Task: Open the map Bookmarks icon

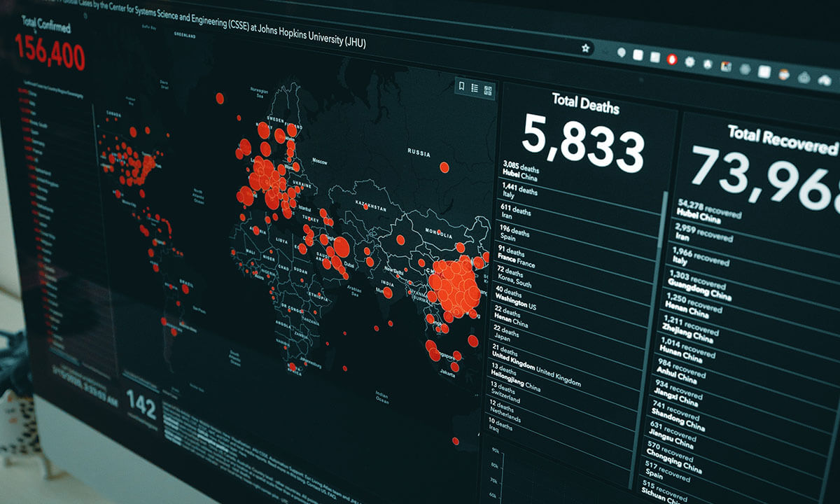Action: (461, 86)
